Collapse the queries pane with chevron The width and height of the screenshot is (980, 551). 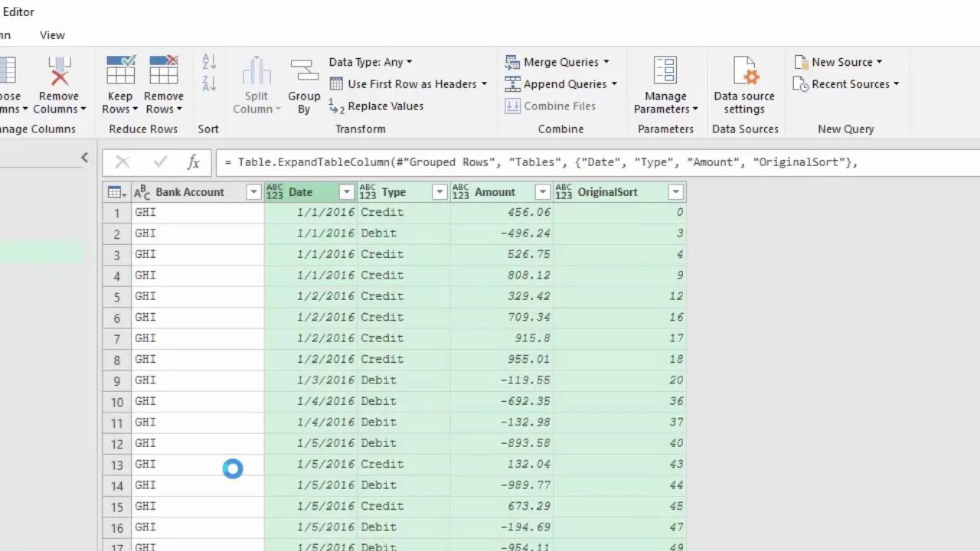tap(84, 158)
